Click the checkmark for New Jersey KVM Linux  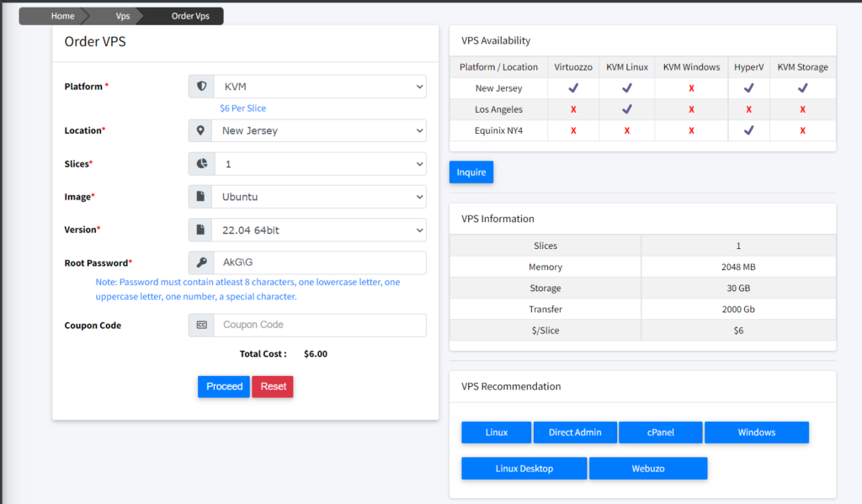626,88
